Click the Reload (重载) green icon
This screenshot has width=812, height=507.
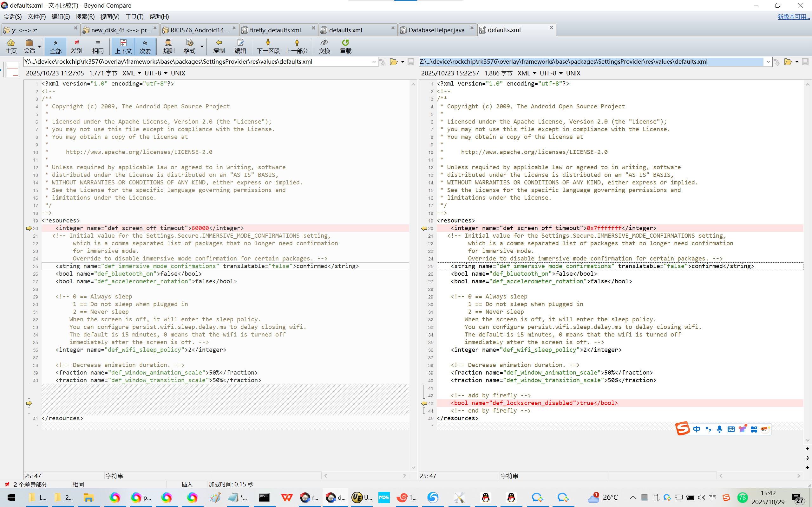(x=345, y=46)
